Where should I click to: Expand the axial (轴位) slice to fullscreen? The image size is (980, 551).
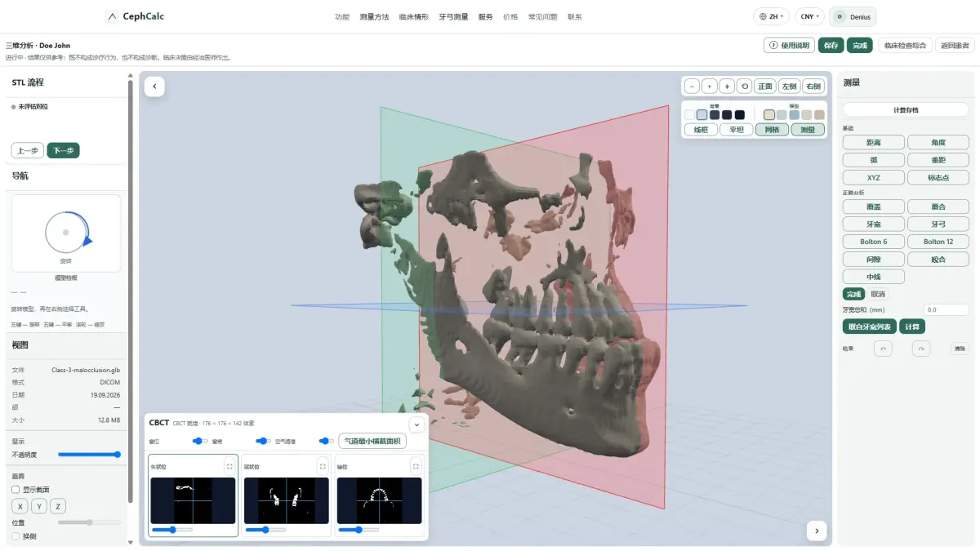tap(416, 467)
